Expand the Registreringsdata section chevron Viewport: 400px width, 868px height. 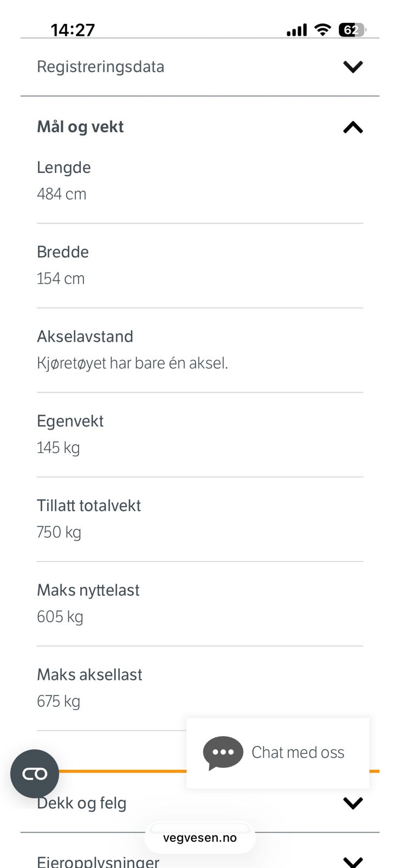353,67
